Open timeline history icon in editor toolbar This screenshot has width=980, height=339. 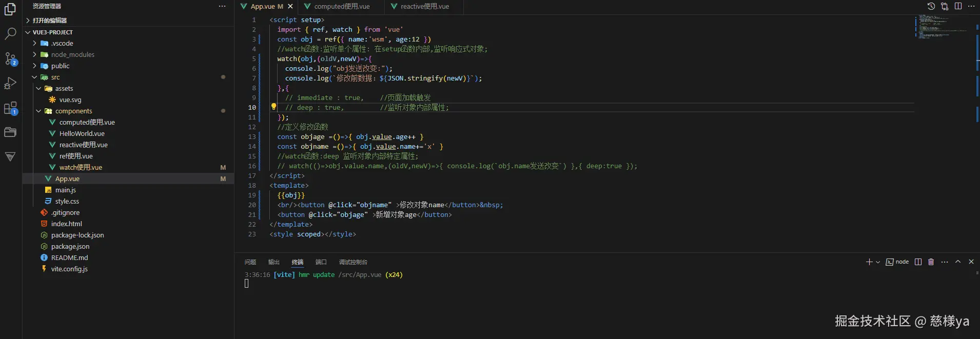point(931,6)
